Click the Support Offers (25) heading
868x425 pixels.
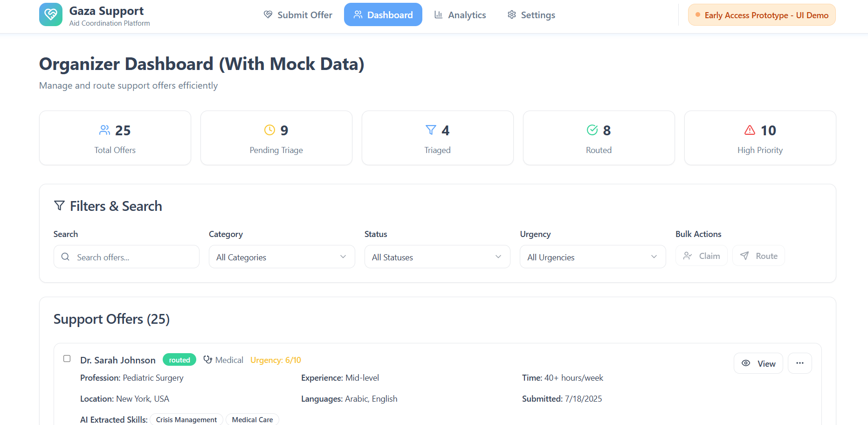(x=111, y=319)
